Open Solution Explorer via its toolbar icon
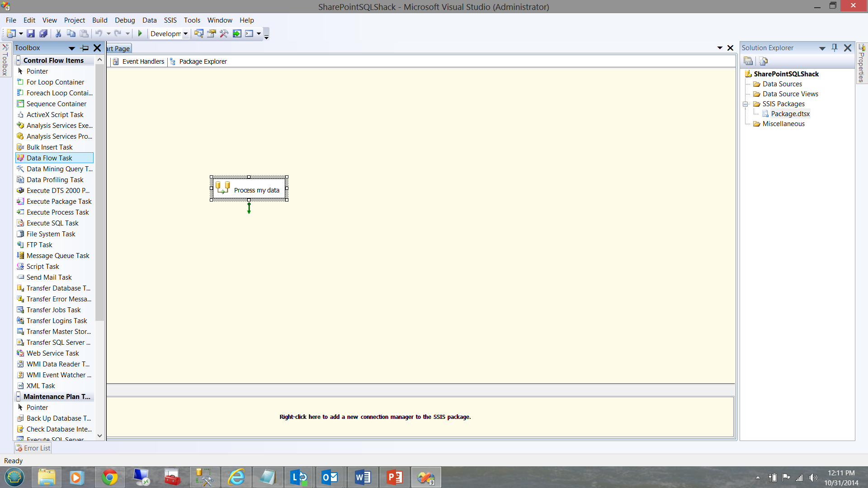Screen dimensions: 868x488 198,33
